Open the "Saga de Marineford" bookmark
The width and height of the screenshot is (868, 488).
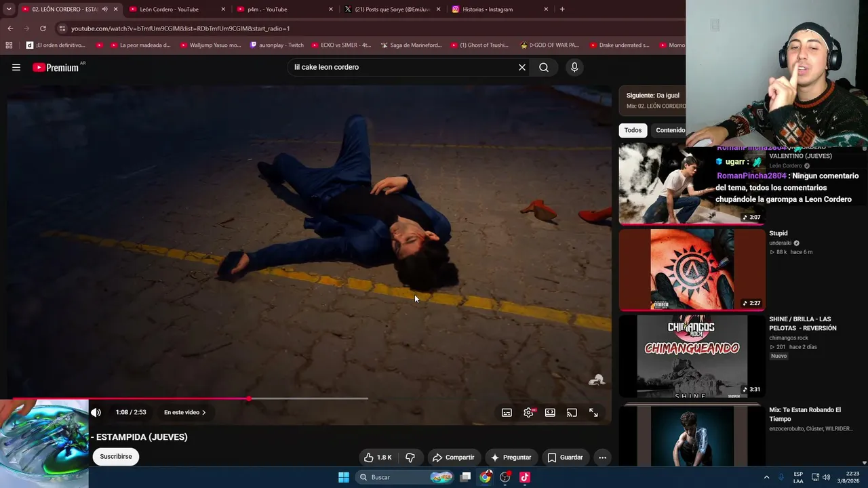411,45
